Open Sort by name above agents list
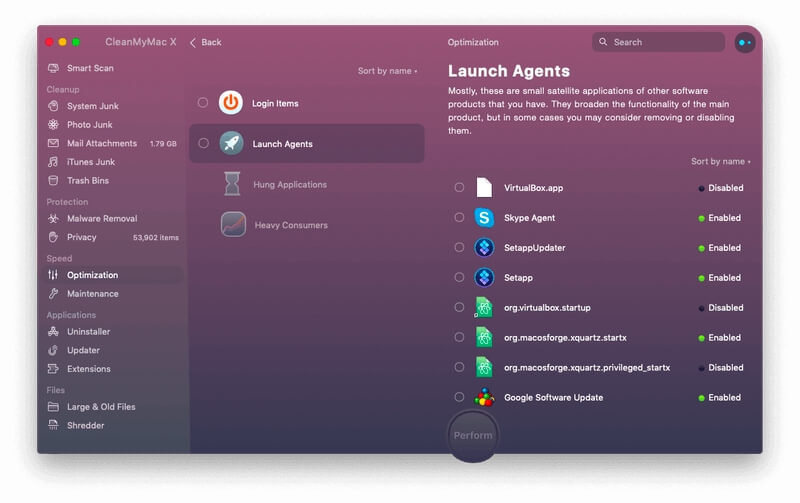 pos(720,161)
